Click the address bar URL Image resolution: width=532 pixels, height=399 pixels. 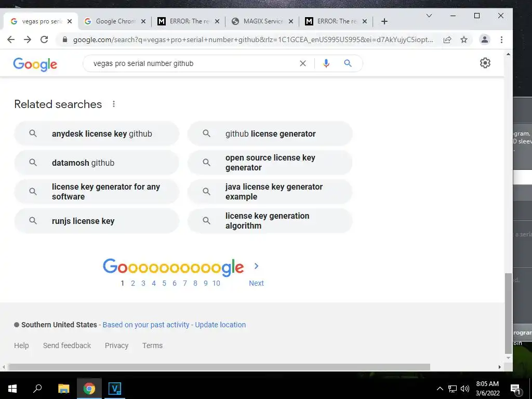pos(253,39)
